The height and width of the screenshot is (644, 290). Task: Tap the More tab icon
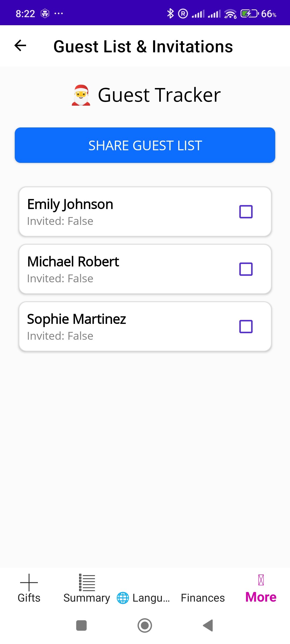point(261,580)
